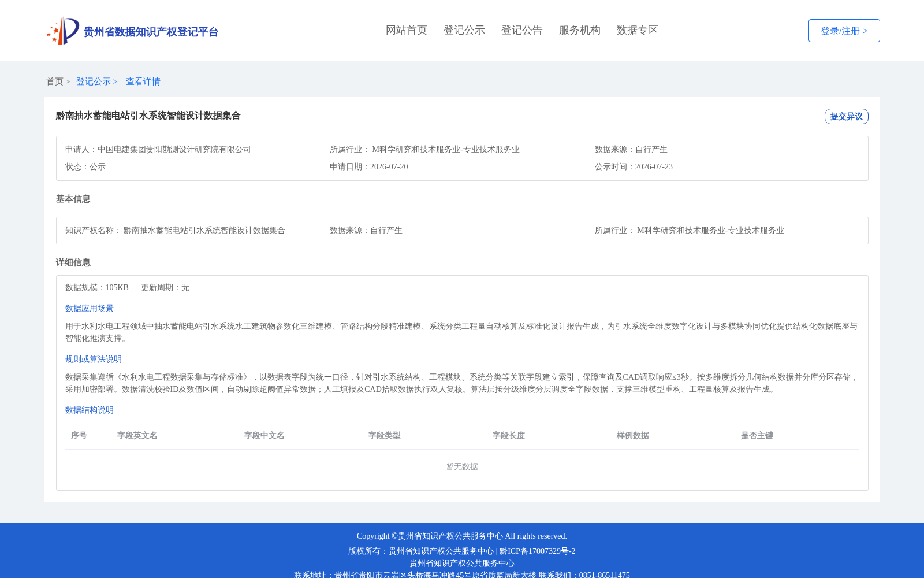Click the 数据应用场景 heading
This screenshot has width=924, height=578.
coord(90,308)
